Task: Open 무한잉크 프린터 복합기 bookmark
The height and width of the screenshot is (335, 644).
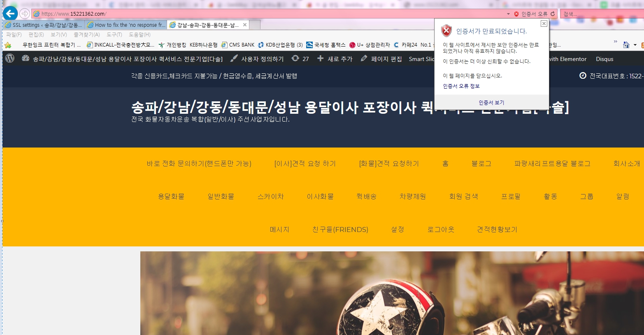Action: click(x=51, y=45)
